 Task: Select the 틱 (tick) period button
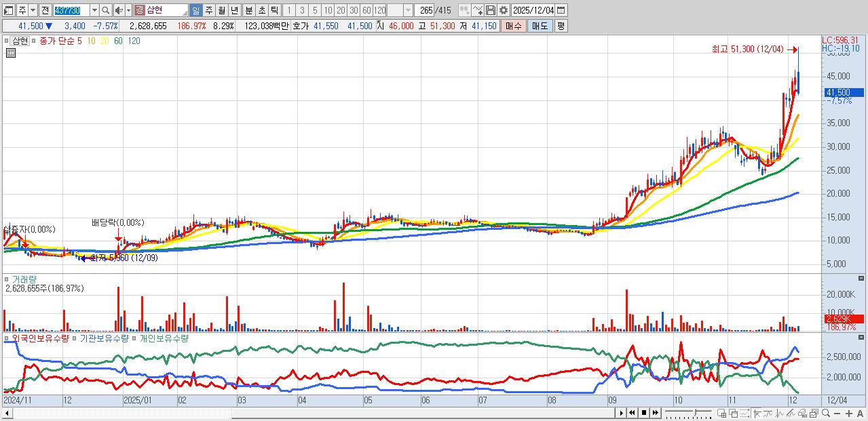pyautogui.click(x=274, y=10)
